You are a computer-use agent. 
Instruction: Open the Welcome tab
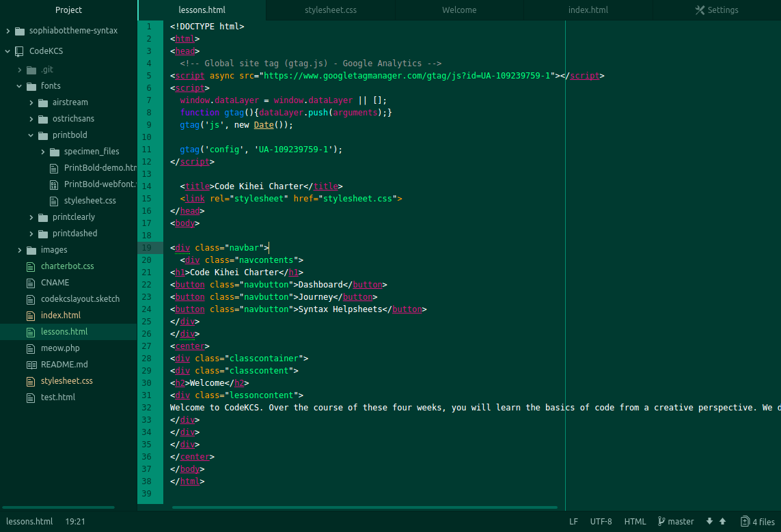pyautogui.click(x=459, y=10)
